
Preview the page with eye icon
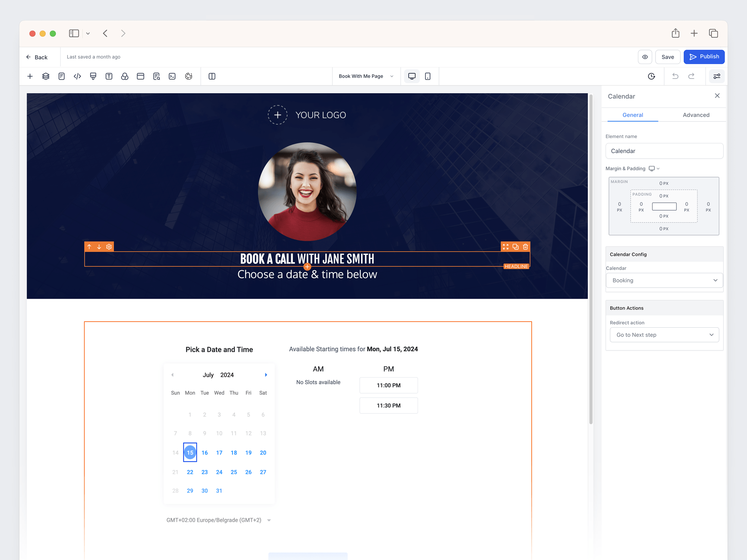(645, 57)
